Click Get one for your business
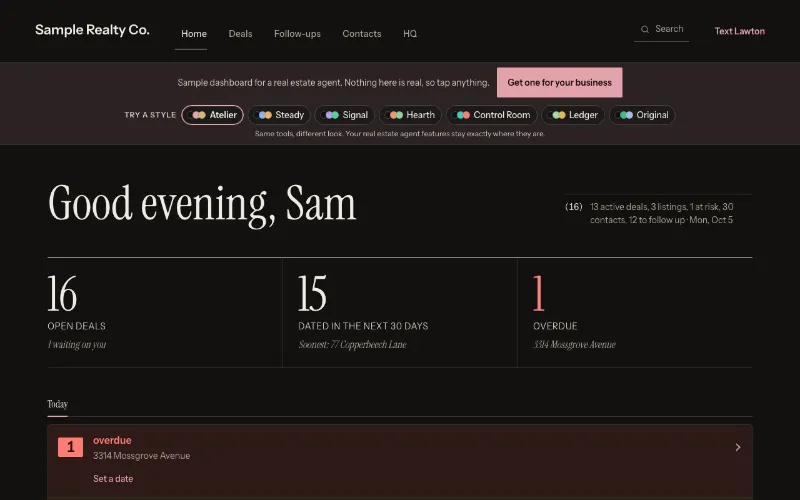Image resolution: width=800 pixels, height=500 pixels. click(560, 83)
